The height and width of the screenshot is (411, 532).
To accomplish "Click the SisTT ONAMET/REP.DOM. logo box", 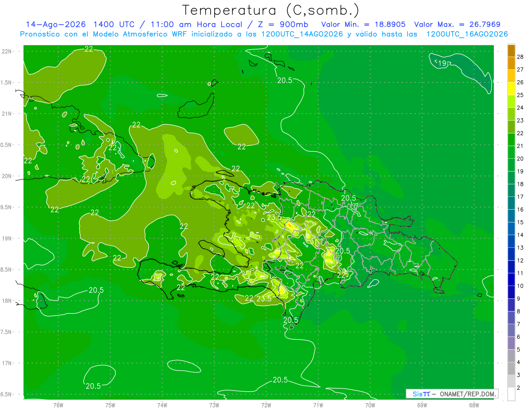I will point(452,394).
